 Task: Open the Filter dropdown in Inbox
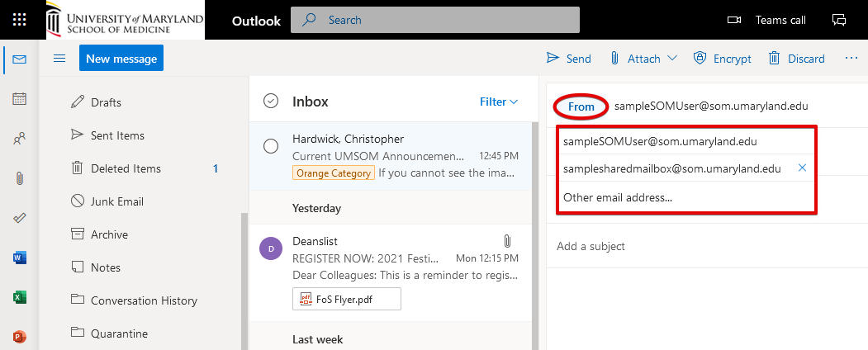[x=499, y=102]
